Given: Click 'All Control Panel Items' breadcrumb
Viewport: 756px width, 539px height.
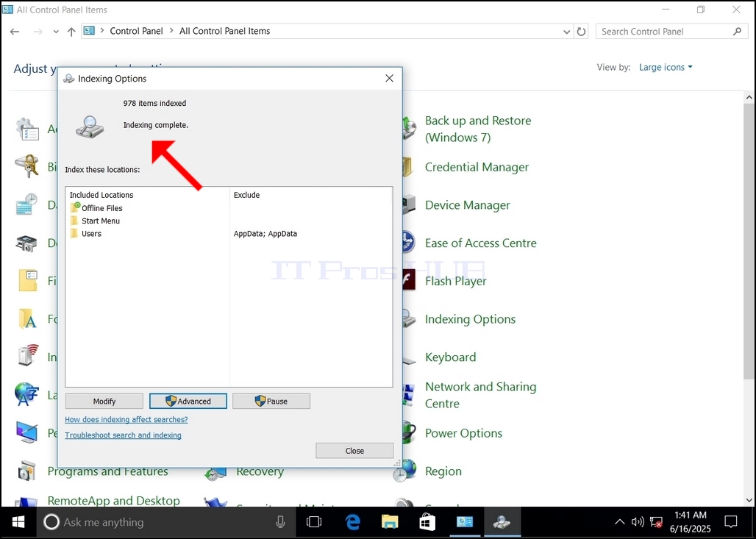Looking at the screenshot, I should (x=225, y=31).
